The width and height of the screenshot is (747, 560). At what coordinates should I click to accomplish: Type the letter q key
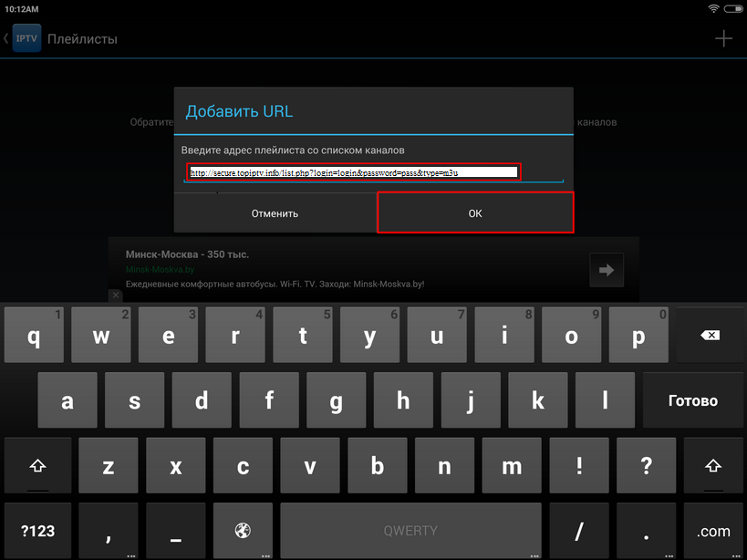click(34, 335)
